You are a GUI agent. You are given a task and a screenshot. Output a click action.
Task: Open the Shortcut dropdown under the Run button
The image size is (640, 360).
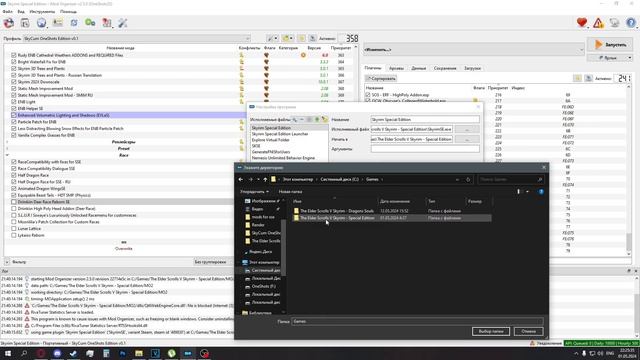(x=610, y=58)
